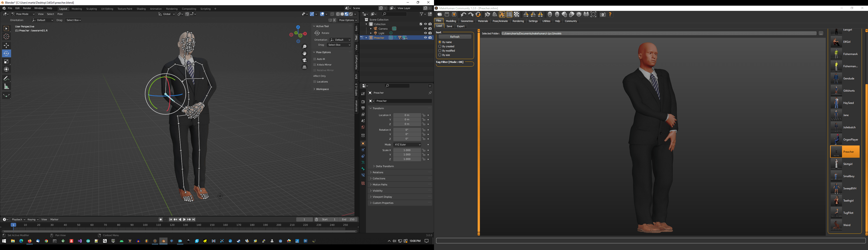868x250 pixels.
Task: Open MakeHuman help via the question mark icon
Action: click(610, 14)
